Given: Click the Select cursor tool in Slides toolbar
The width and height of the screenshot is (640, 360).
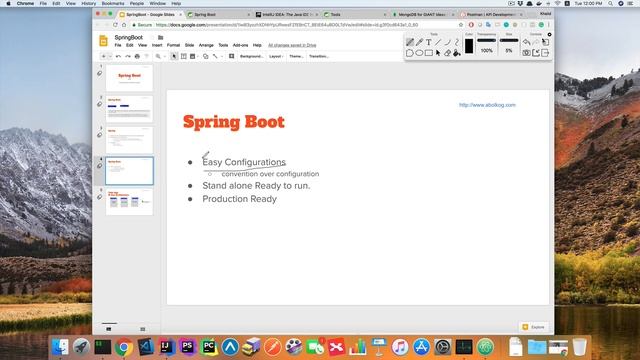Looking at the screenshot, I should click(174, 56).
